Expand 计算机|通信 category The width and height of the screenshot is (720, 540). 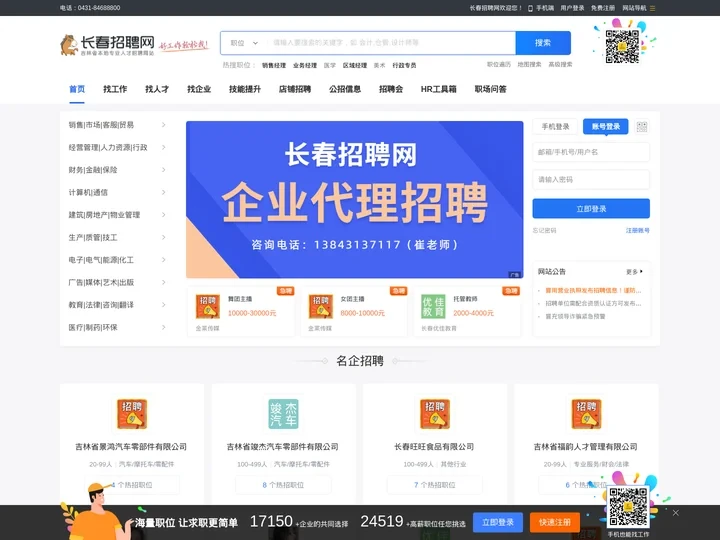tap(117, 192)
